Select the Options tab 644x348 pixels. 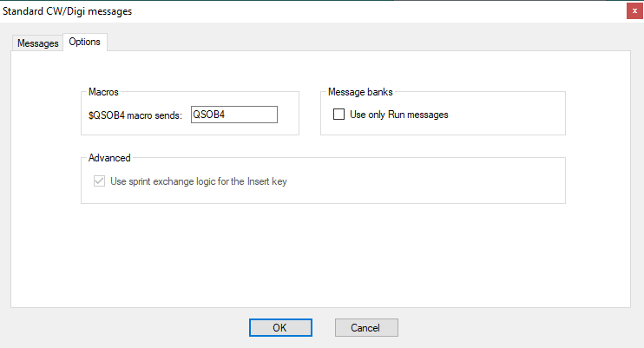point(84,42)
